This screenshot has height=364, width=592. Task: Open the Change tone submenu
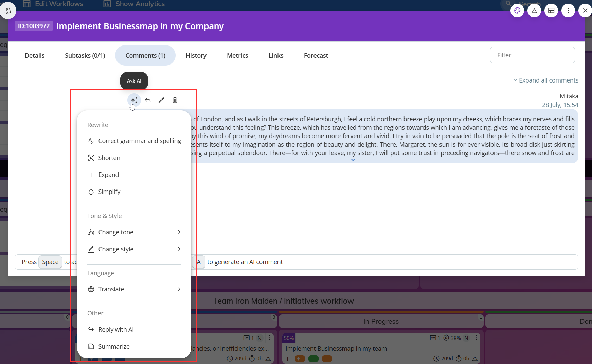pos(134,232)
